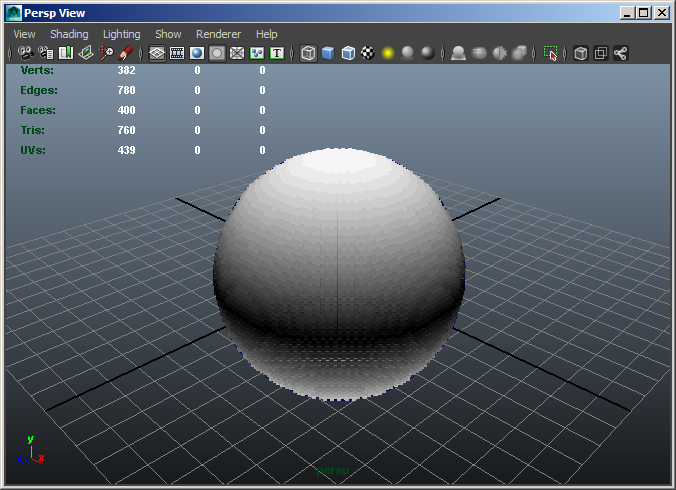
Task: Toggle the Gate Mask gray circle icon
Action: point(217,53)
